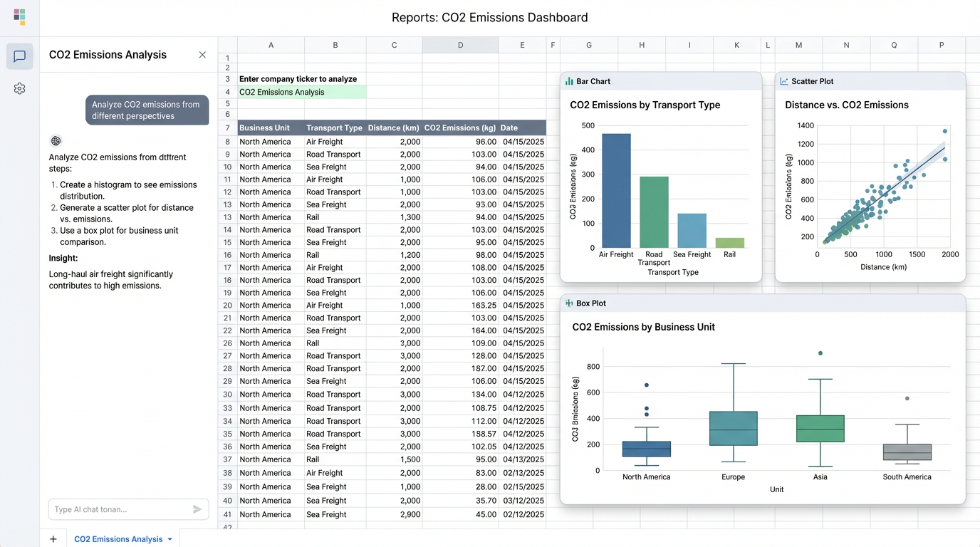
Task: Click date cell 02/15/2025
Action: [x=522, y=487]
